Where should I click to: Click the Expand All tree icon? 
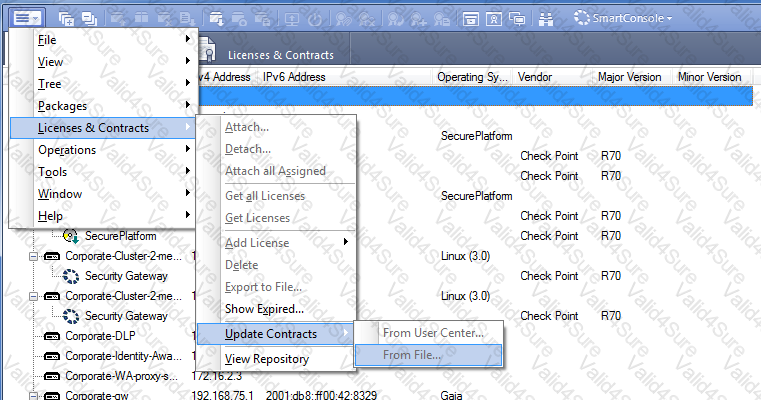tap(66, 19)
